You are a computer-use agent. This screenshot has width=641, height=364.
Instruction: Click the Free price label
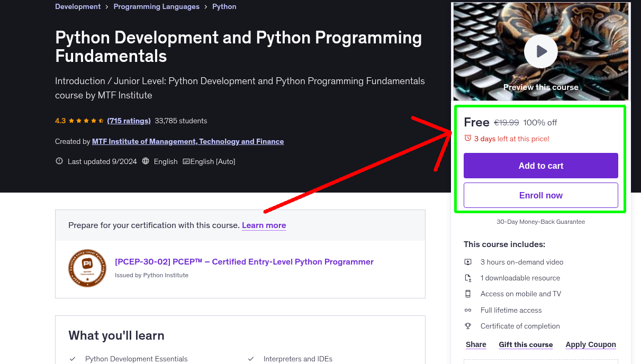click(x=476, y=122)
